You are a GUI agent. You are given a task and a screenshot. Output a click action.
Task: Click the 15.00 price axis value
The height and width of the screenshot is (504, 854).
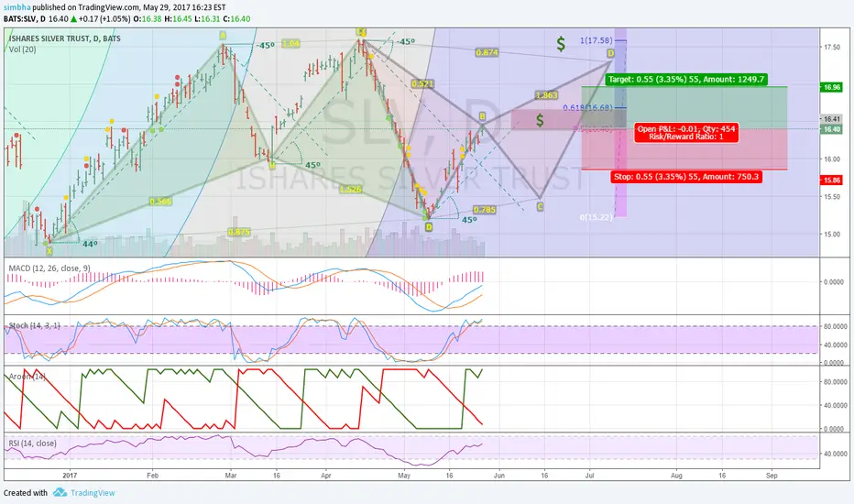(831, 235)
